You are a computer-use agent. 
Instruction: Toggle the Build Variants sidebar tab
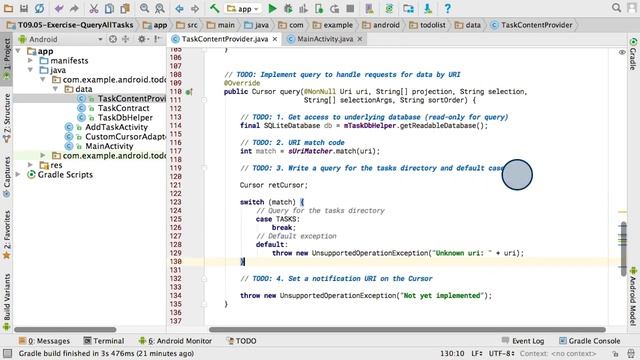[7, 302]
